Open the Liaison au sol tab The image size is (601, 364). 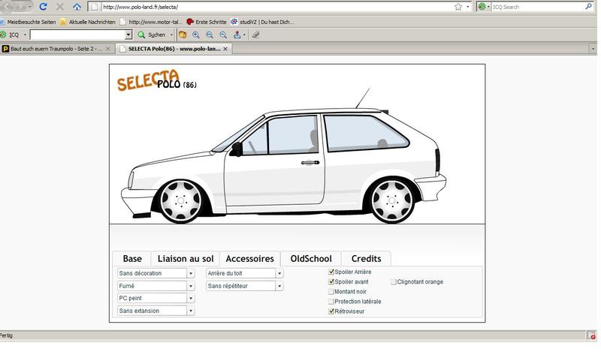click(x=186, y=259)
